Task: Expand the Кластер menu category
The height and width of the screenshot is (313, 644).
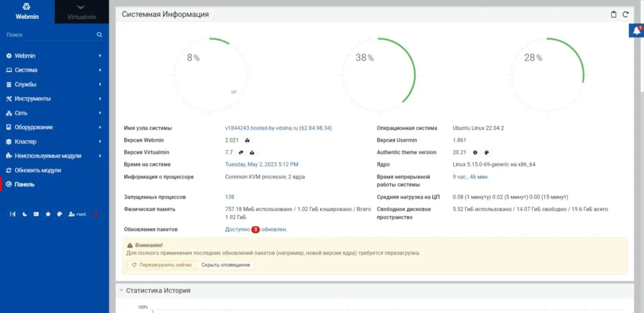Action: point(54,142)
